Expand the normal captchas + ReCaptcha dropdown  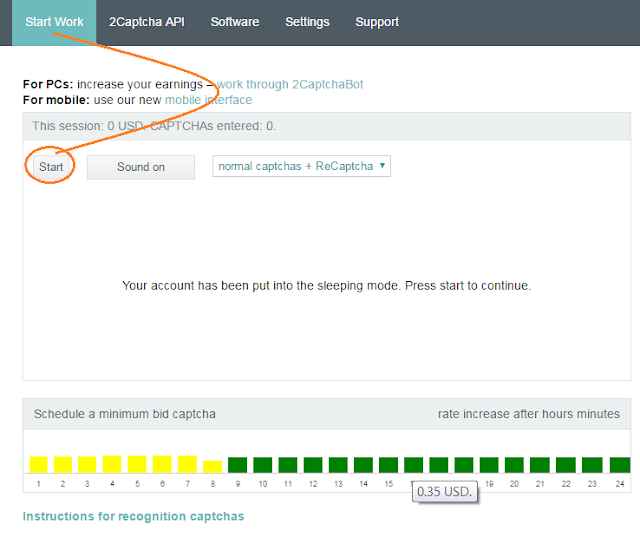coord(301,166)
